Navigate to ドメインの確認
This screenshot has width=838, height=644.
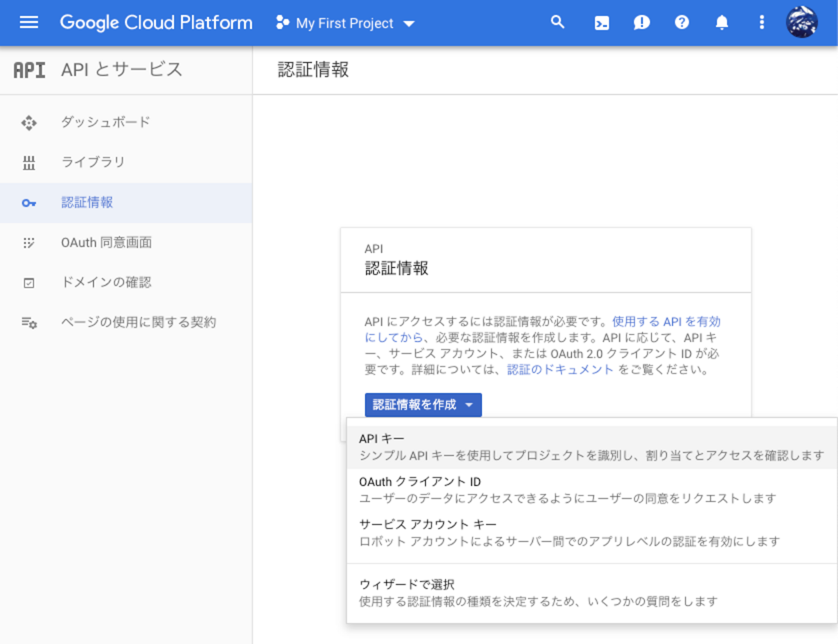(126, 282)
